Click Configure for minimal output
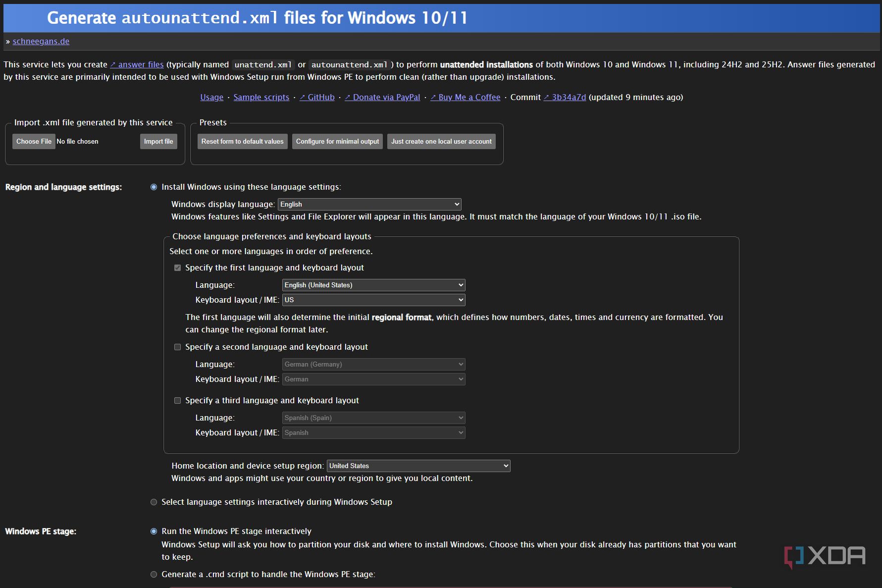Screen dimensions: 882x588 pyautogui.click(x=337, y=141)
